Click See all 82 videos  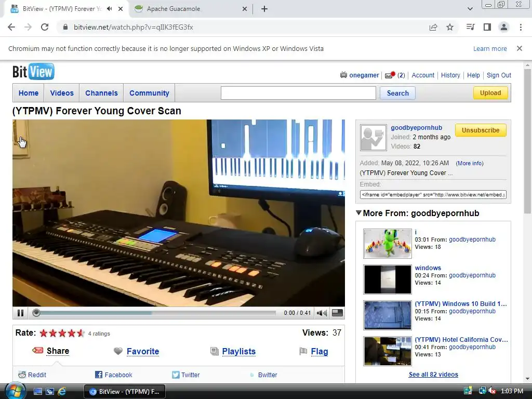click(433, 375)
